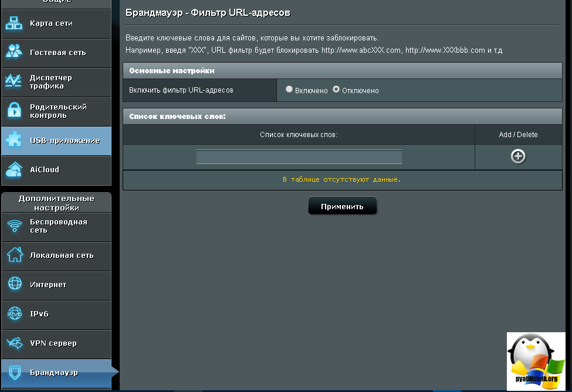The width and height of the screenshot is (572, 392).
Task: Click the local network house icon
Action: pyautogui.click(x=14, y=255)
